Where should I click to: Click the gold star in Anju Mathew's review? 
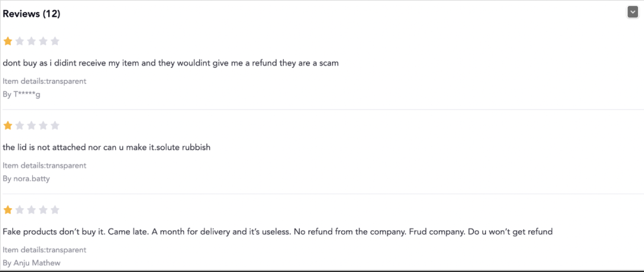pos(8,210)
